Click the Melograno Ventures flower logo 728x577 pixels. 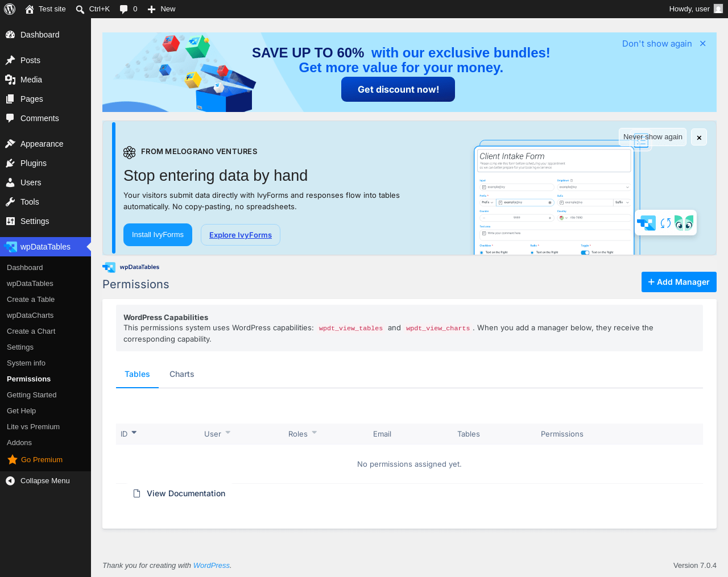click(130, 152)
